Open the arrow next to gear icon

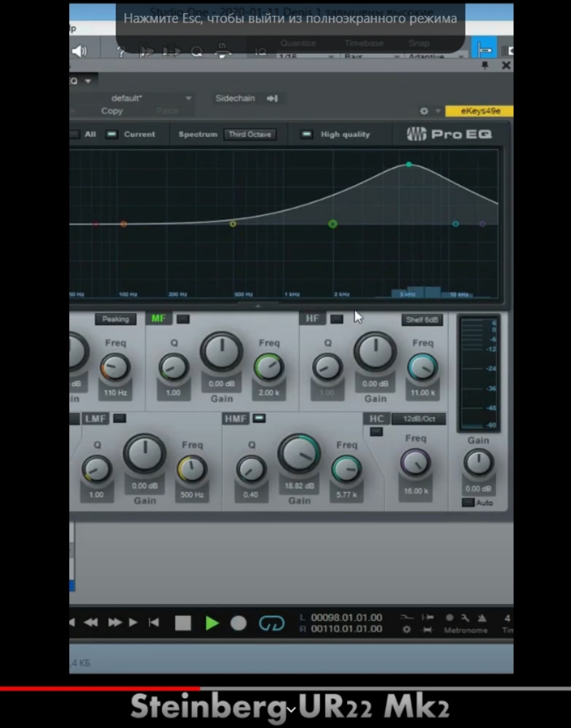coord(437,111)
